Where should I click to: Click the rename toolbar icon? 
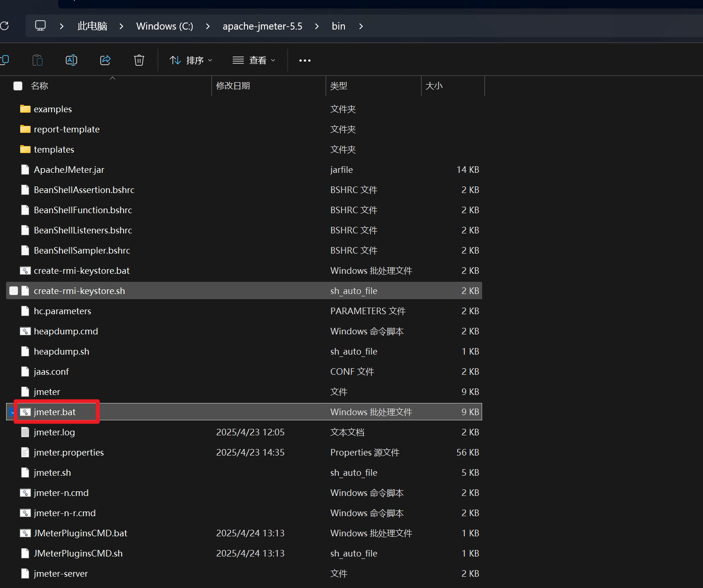click(x=71, y=60)
